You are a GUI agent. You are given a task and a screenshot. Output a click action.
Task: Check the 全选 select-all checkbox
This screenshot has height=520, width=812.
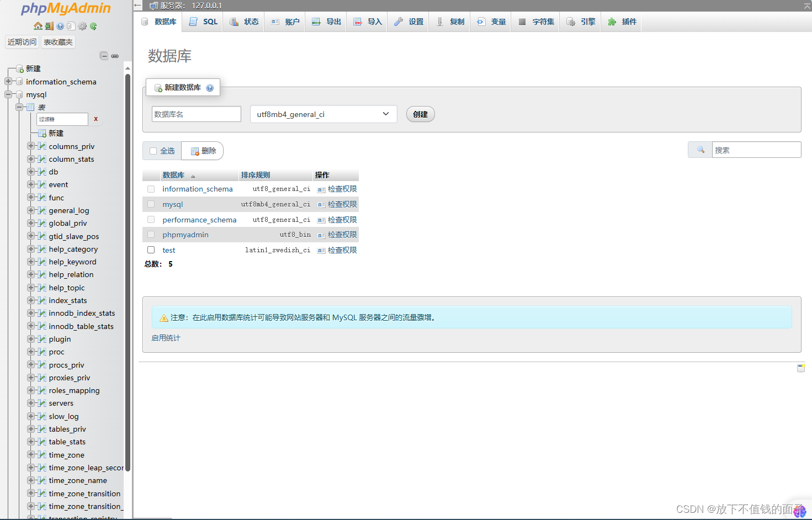(152, 150)
